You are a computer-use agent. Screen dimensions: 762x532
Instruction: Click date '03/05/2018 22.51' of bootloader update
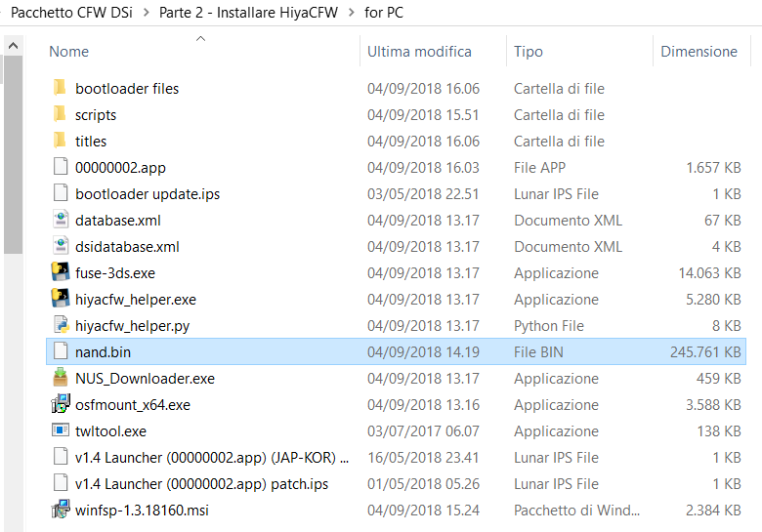(x=423, y=193)
